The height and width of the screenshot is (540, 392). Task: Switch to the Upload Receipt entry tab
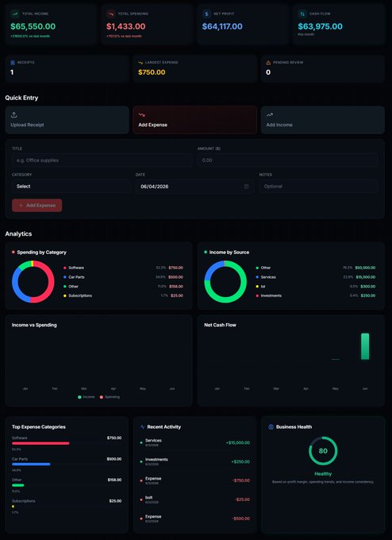[67, 120]
